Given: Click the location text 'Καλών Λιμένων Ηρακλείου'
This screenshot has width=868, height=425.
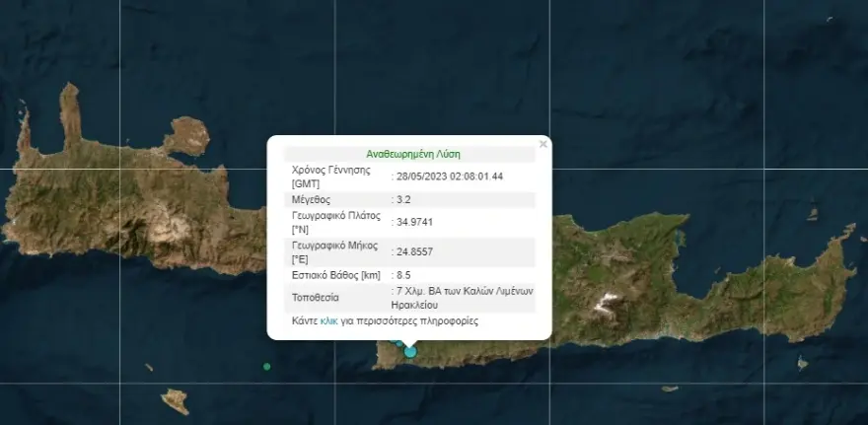Looking at the screenshot, I should (464, 299).
